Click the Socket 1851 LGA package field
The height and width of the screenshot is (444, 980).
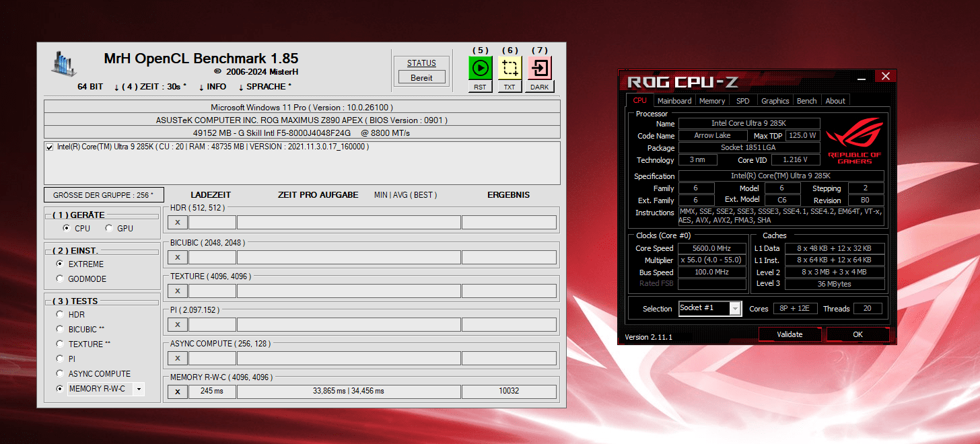click(749, 147)
